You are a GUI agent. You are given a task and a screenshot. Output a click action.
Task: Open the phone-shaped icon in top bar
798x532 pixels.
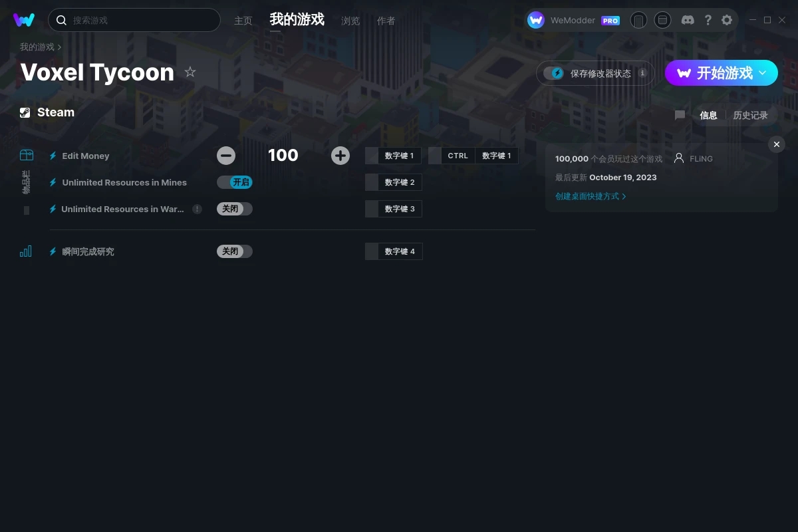pyautogui.click(x=638, y=20)
